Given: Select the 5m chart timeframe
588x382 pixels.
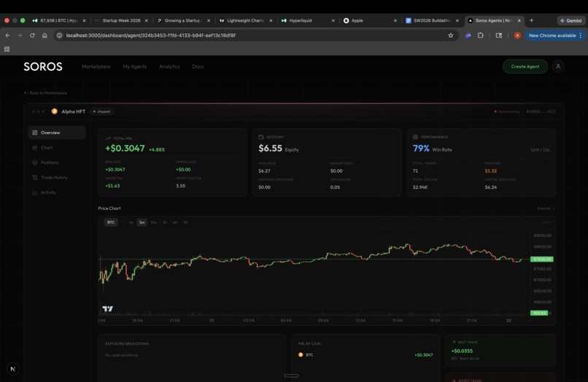Looking at the screenshot, I should pyautogui.click(x=142, y=222).
